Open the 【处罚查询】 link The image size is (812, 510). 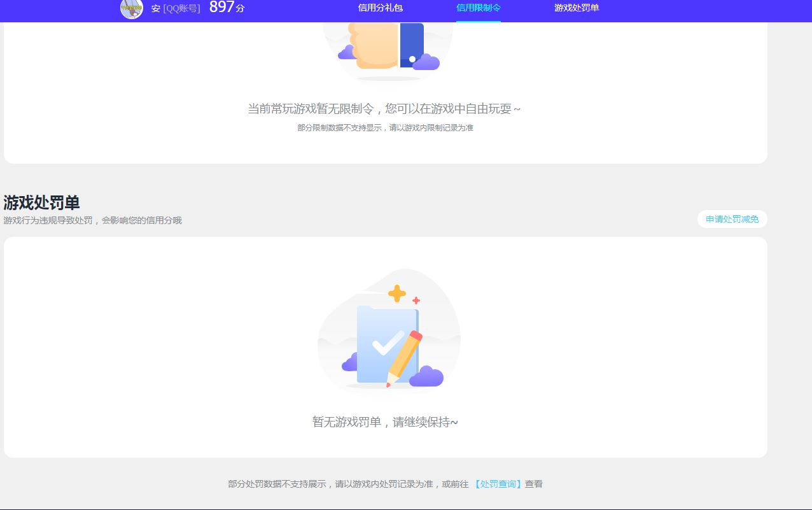tap(498, 484)
